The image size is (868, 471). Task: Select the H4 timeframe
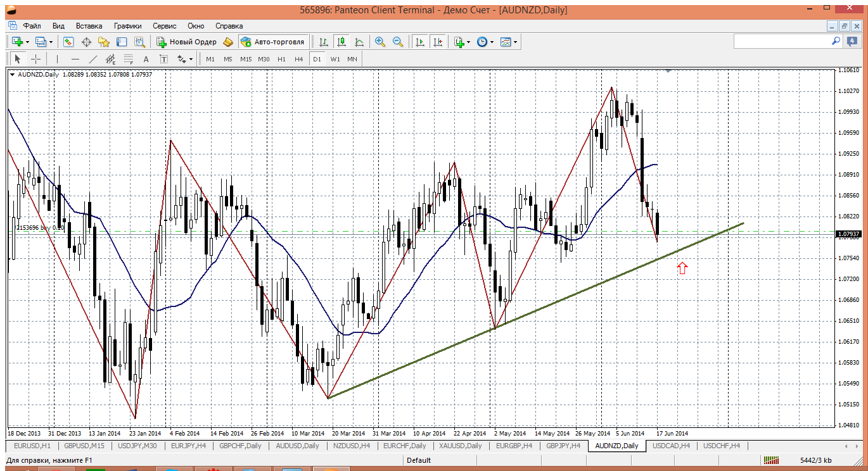[x=299, y=59]
